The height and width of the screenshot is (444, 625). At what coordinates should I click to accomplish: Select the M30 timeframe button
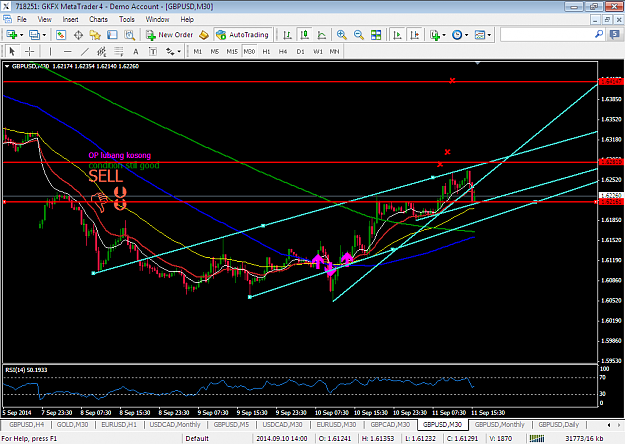[x=249, y=51]
